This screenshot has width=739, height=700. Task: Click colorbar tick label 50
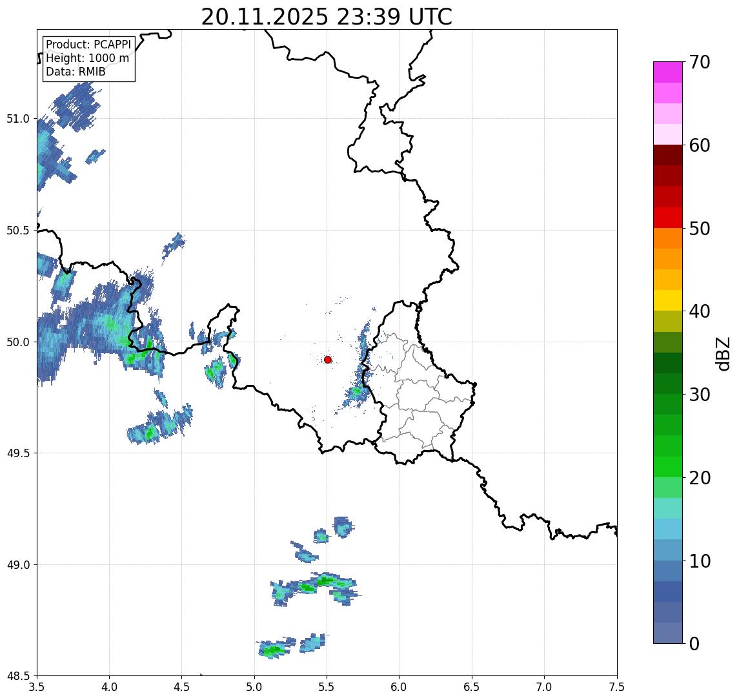click(700, 229)
